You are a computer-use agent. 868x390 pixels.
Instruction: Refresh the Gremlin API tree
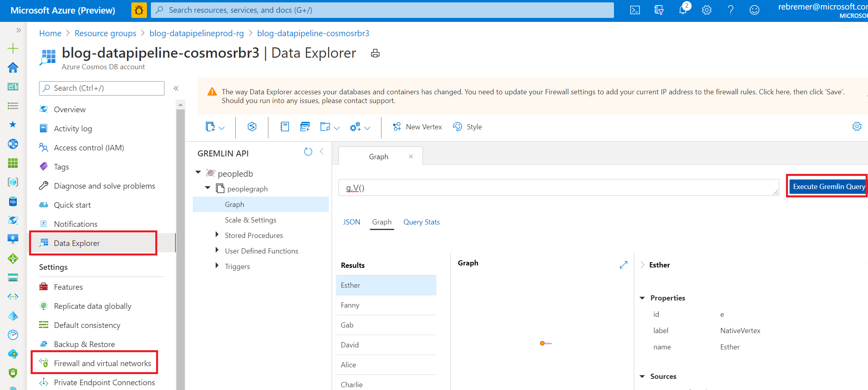308,152
